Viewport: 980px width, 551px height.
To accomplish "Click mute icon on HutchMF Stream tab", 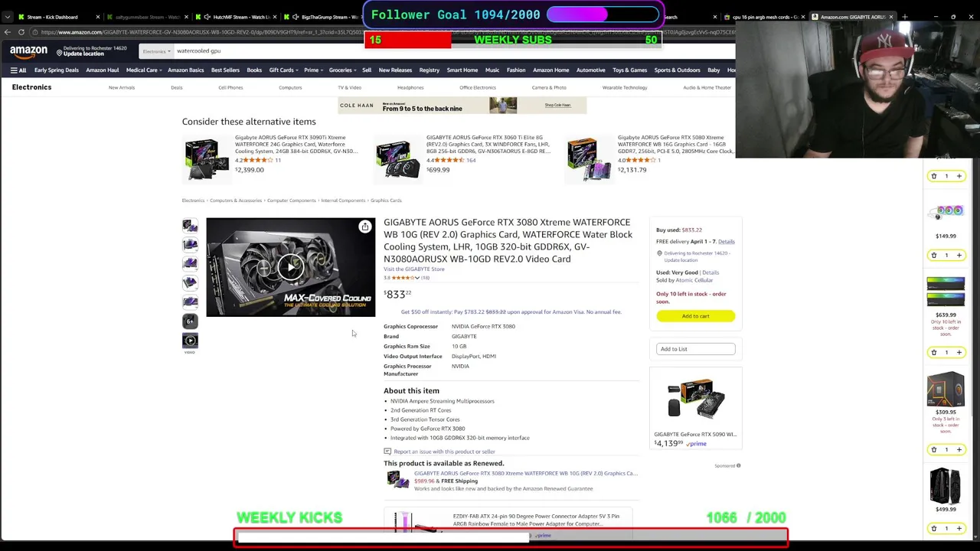I will [x=207, y=17].
